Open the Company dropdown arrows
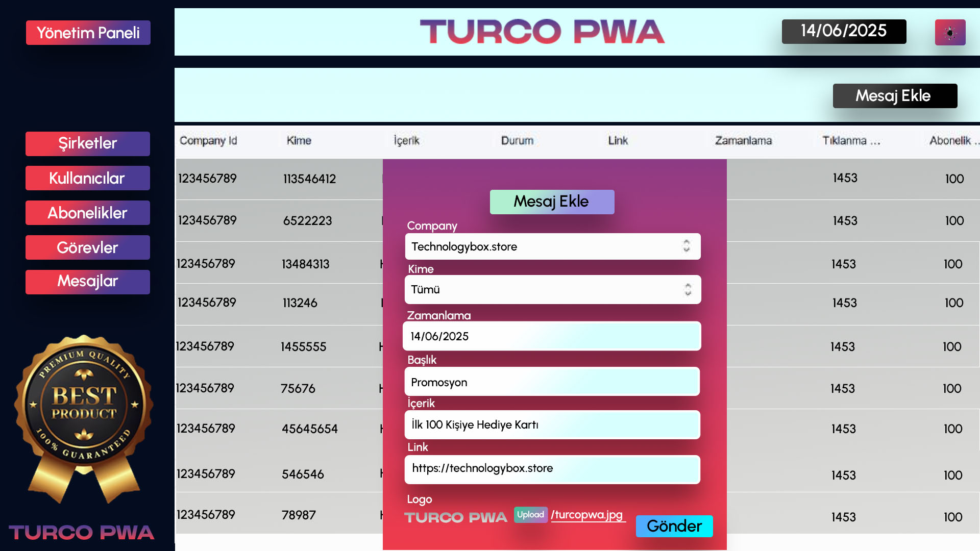This screenshot has width=980, height=551. (x=687, y=246)
